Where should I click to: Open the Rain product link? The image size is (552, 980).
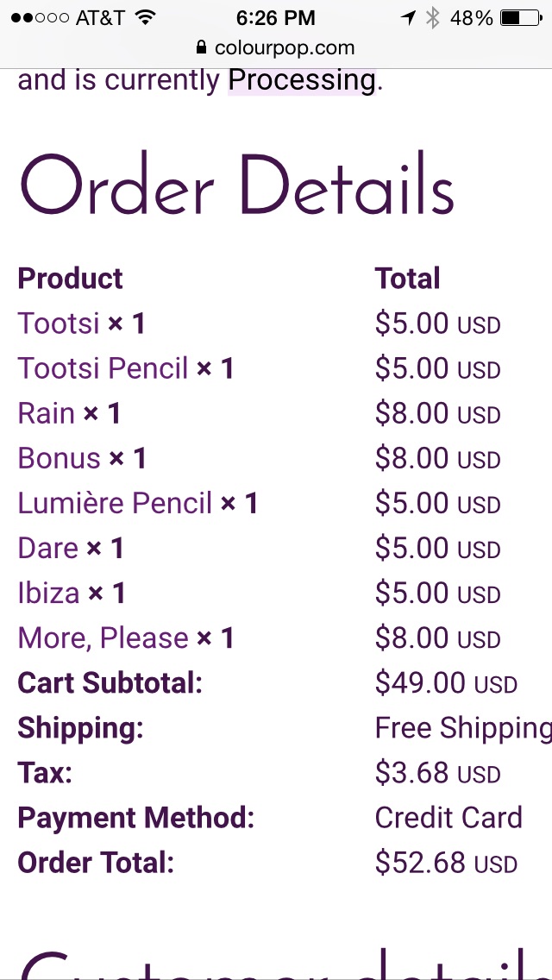point(47,413)
